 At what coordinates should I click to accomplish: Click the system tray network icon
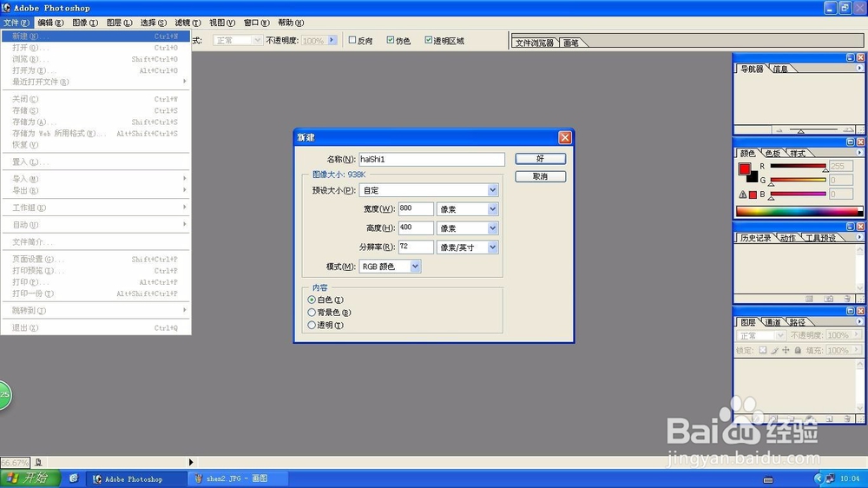pos(830,478)
